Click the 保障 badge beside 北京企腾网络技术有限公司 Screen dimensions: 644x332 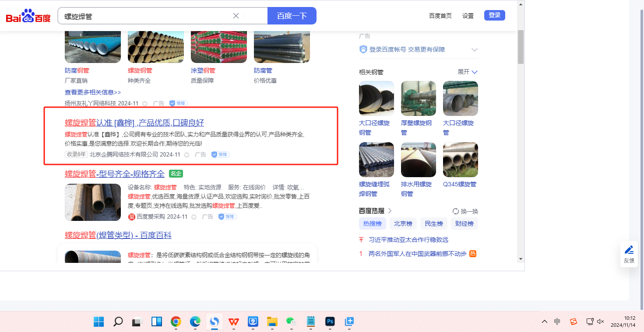pos(220,154)
